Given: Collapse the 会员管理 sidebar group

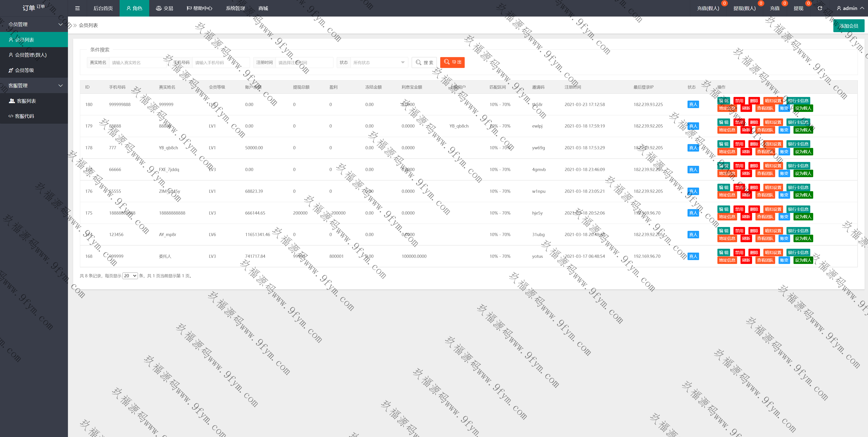Looking at the screenshot, I should (x=34, y=24).
